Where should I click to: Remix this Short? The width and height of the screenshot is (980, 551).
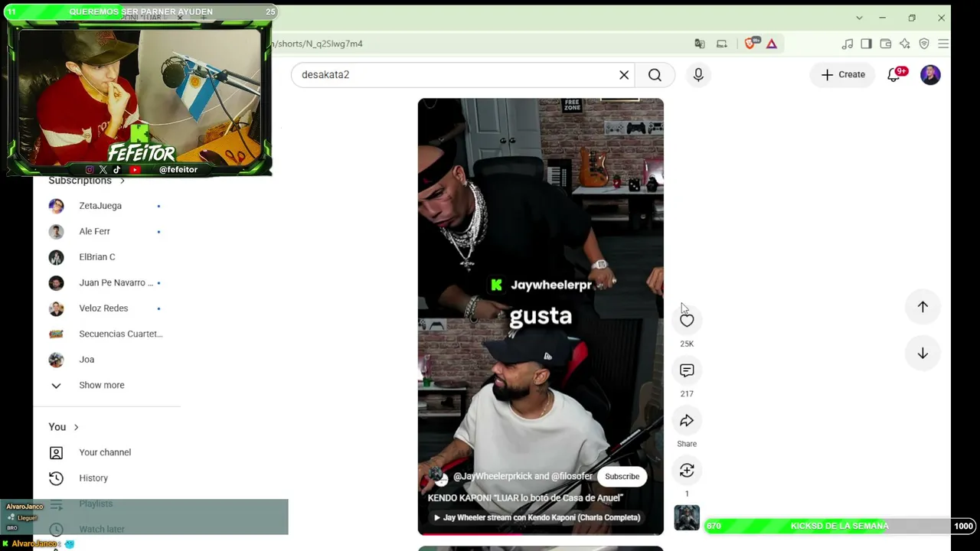pos(687,471)
